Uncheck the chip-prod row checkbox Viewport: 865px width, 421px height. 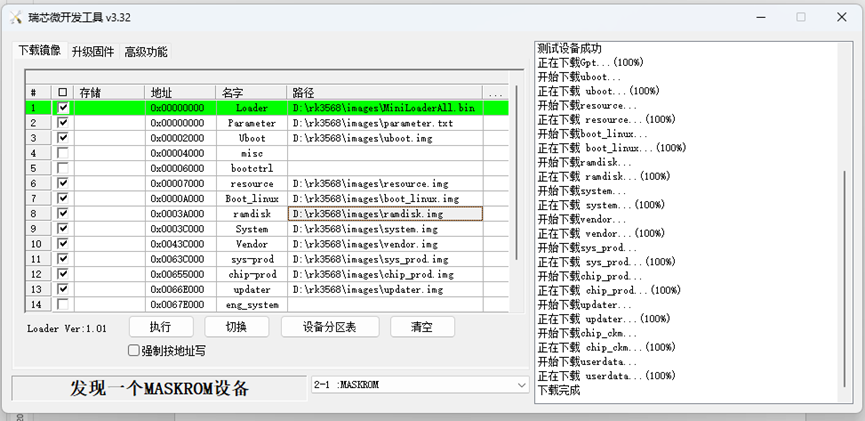(x=63, y=274)
